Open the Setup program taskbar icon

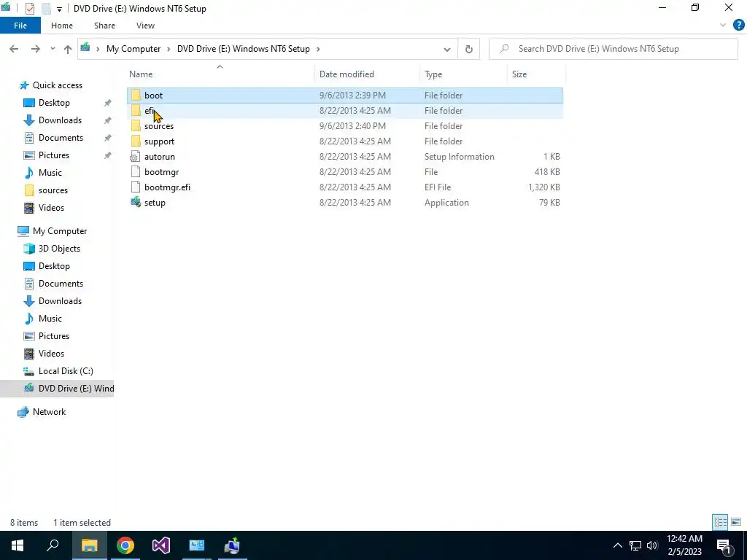[232, 545]
